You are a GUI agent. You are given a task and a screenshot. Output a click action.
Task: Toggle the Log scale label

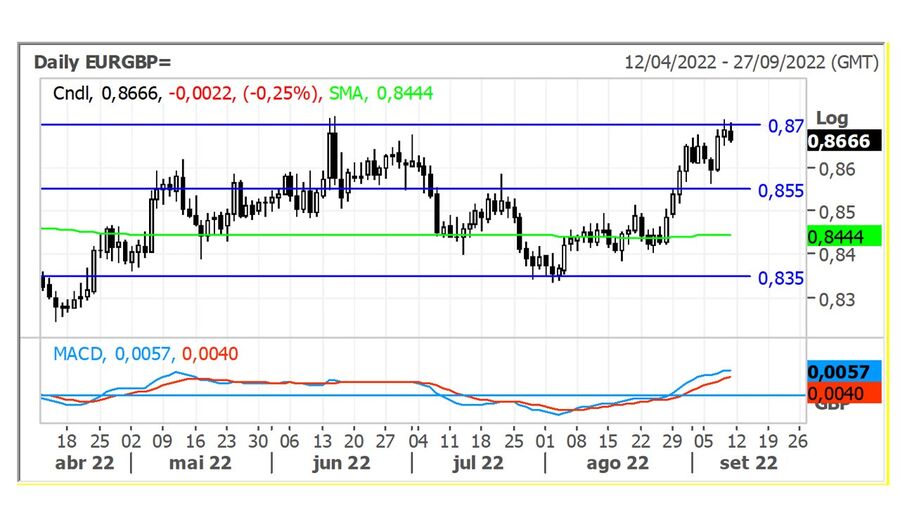(x=831, y=119)
